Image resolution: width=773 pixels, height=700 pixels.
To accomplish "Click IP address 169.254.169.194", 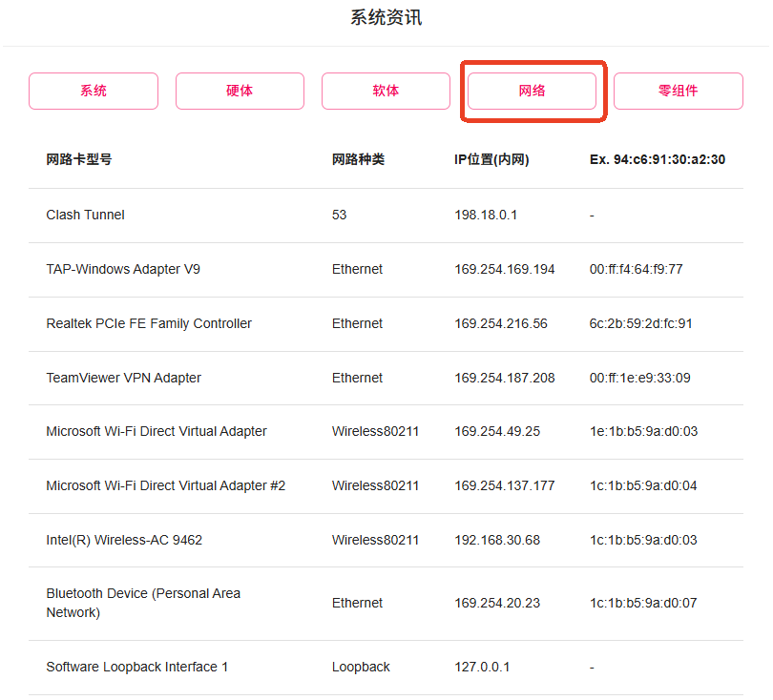I will (504, 269).
